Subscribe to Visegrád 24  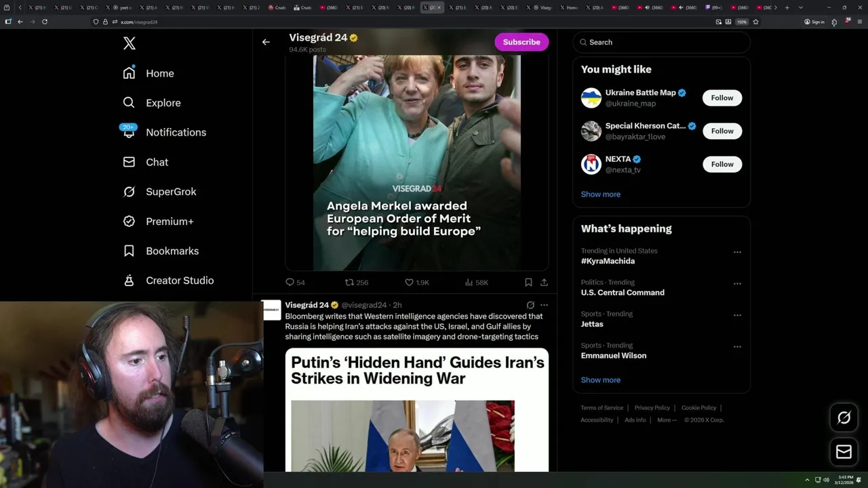[521, 42]
